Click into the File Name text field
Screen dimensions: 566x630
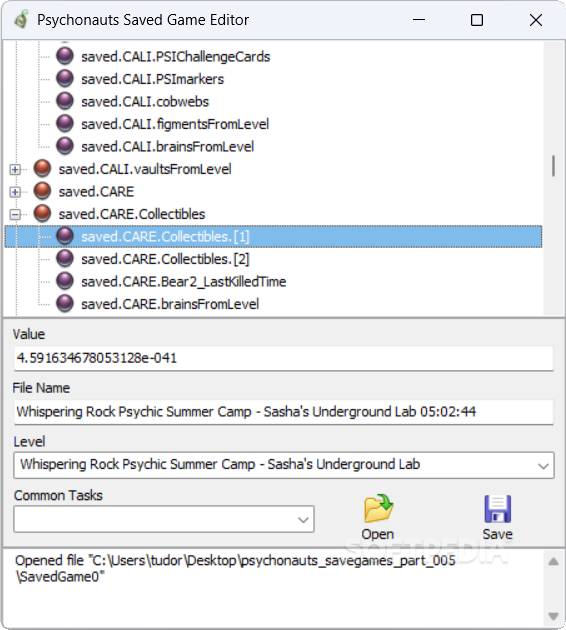pos(284,412)
